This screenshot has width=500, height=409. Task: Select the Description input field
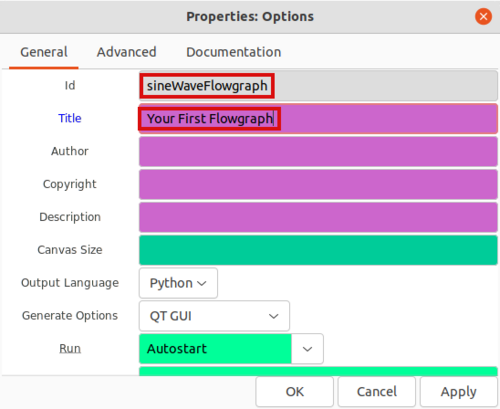click(318, 217)
